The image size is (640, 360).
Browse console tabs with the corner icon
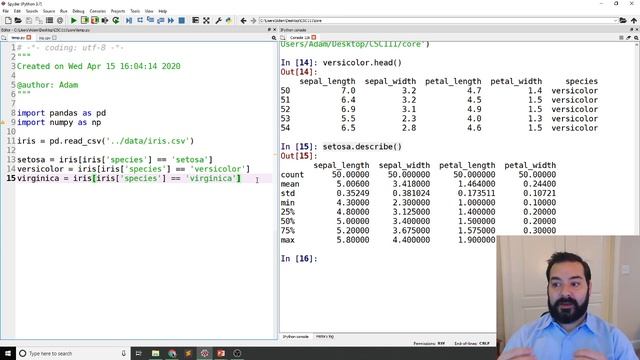coord(283,38)
